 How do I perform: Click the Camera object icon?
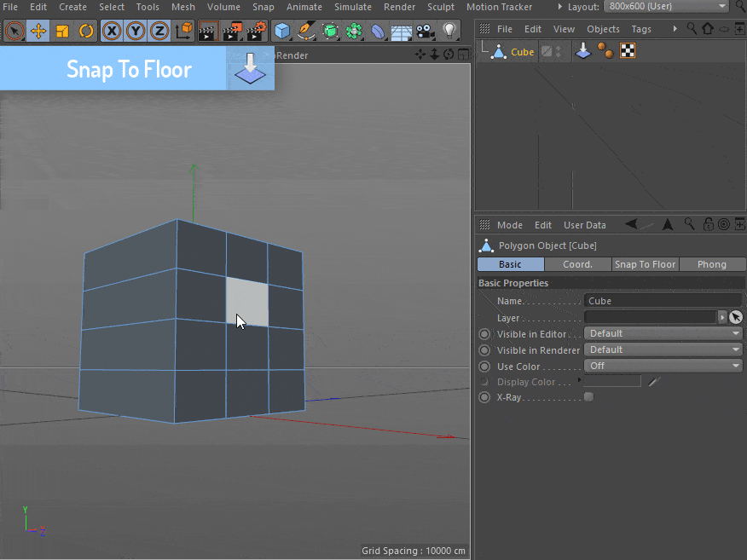point(426,32)
